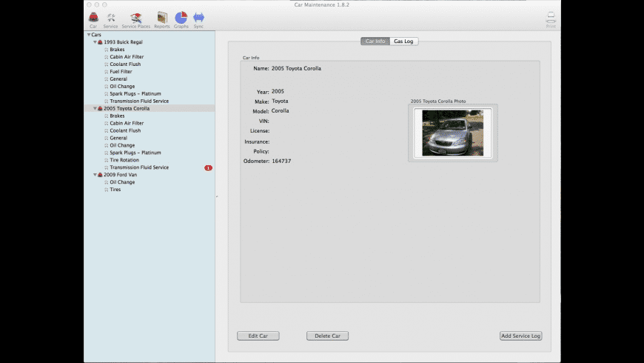Click the 2005 Toyota Corolla photo thumbnail

(452, 133)
